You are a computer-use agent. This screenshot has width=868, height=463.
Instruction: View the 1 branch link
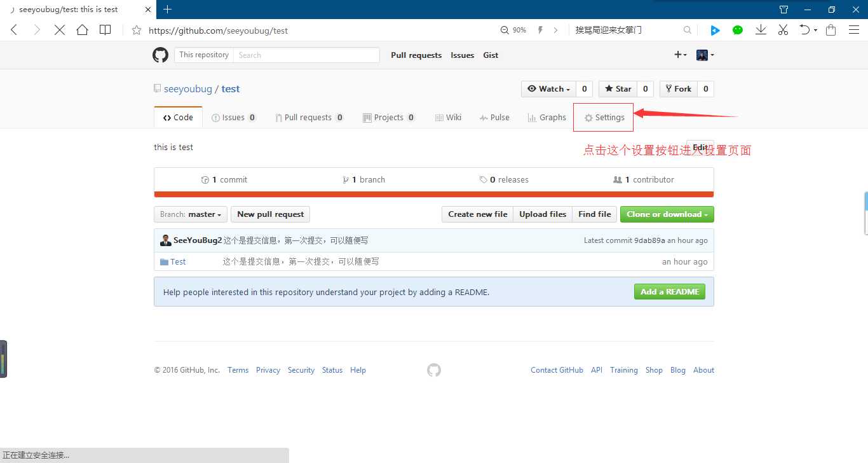click(364, 180)
